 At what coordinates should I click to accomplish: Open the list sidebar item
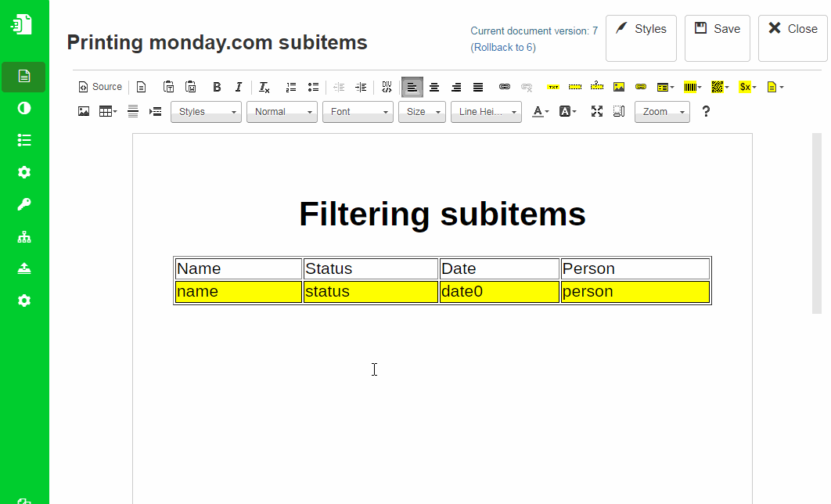point(23,140)
